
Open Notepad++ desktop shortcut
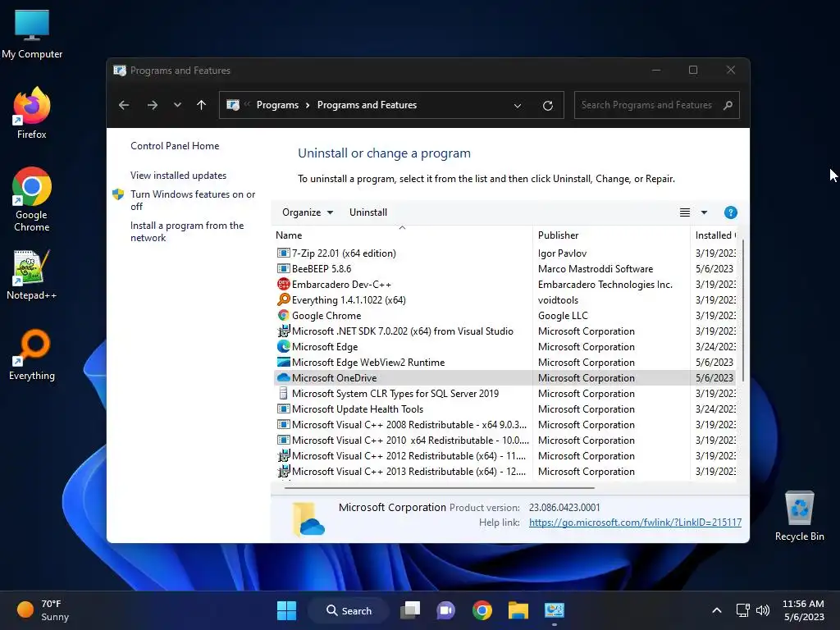32,274
